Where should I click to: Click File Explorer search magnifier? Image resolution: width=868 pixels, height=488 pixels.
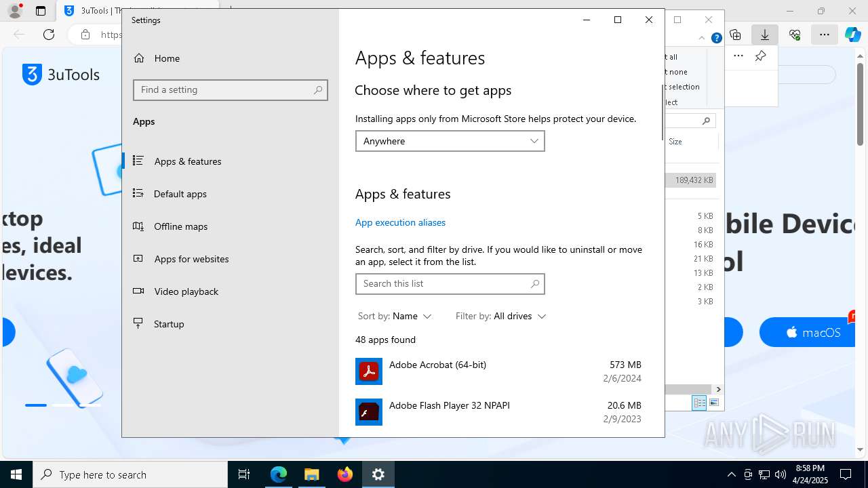pos(706,121)
